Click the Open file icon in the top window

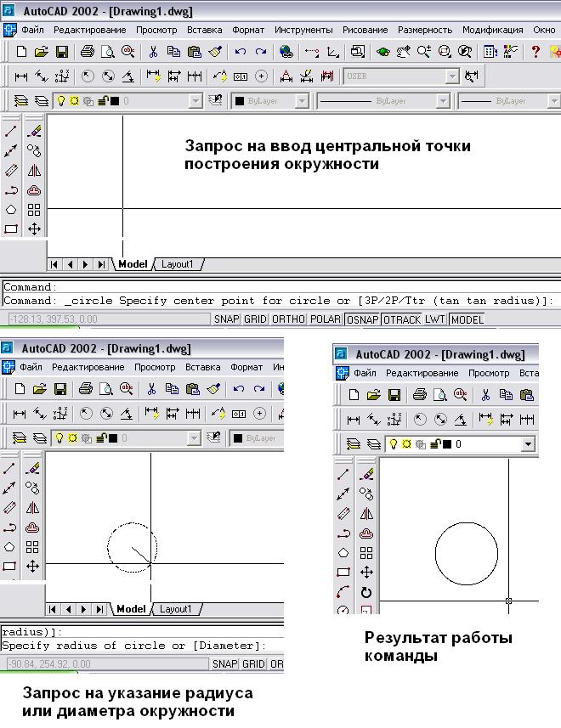(42, 51)
